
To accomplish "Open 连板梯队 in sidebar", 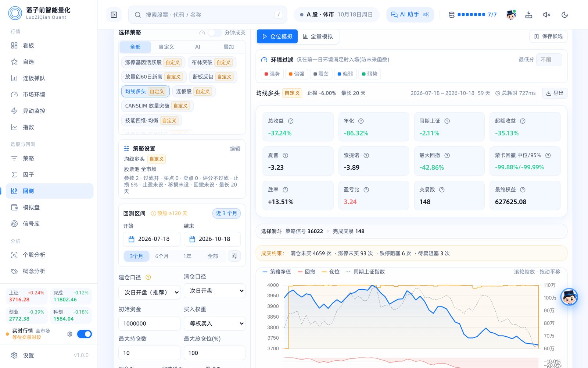I will (50, 78).
